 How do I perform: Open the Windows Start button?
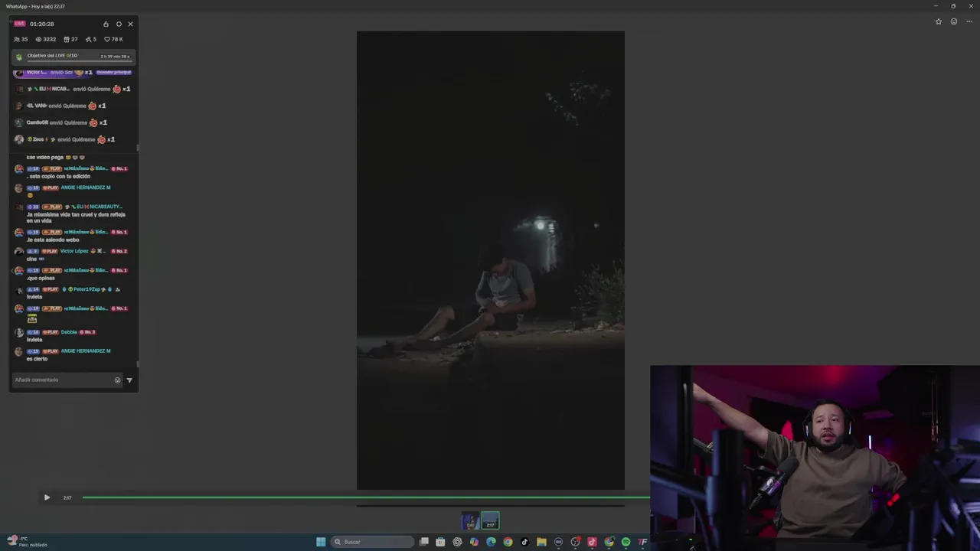pos(321,542)
